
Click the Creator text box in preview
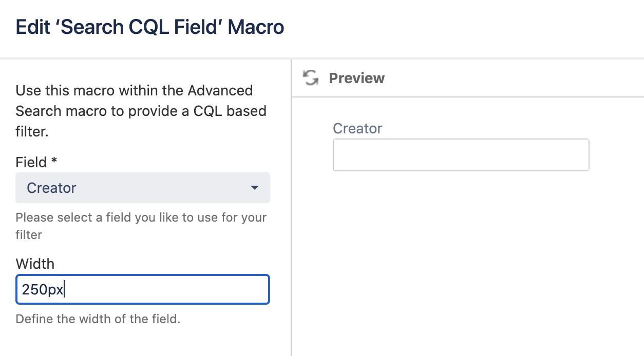tap(461, 154)
